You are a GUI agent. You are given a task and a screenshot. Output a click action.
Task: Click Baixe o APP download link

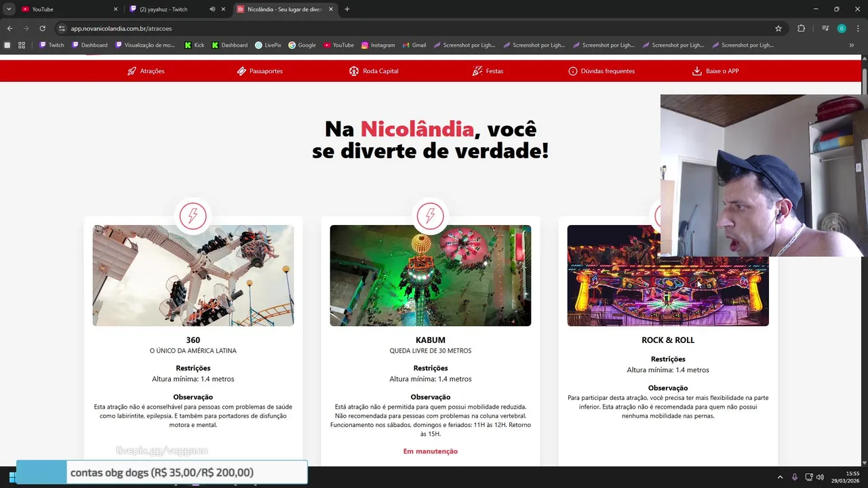coord(715,71)
